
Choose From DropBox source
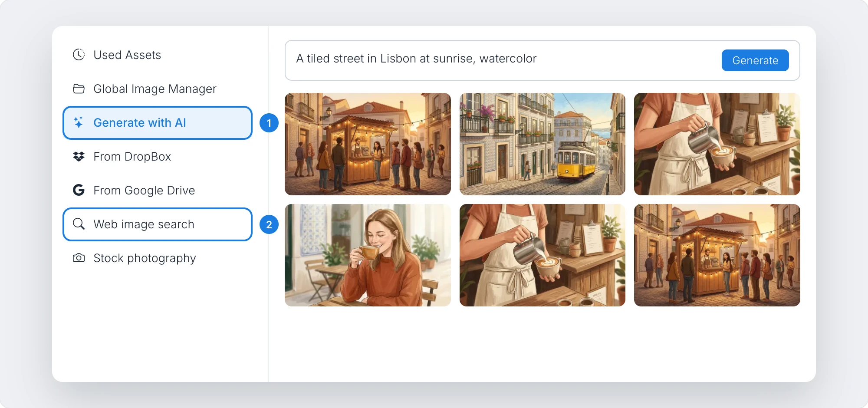coord(158,157)
